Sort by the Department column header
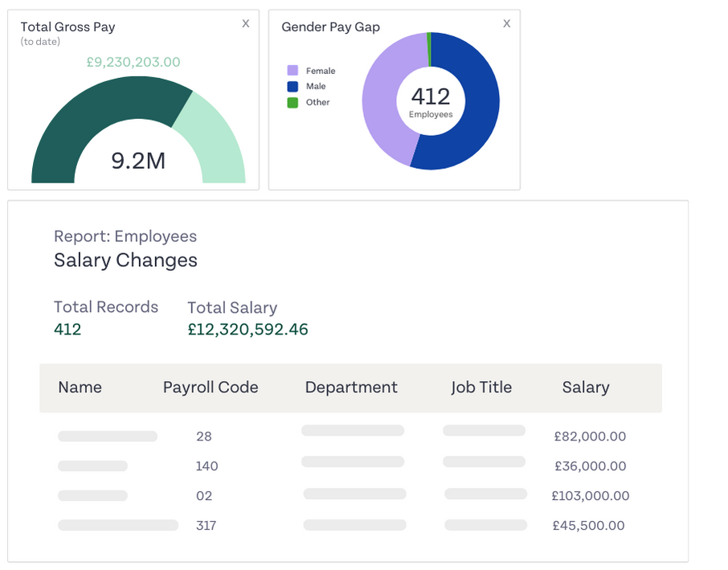 (x=351, y=388)
